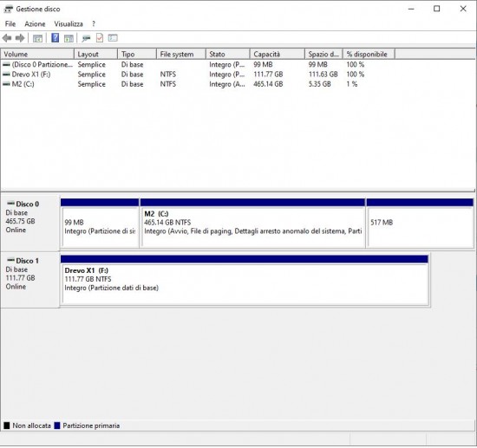
Task: Click the action pane toolbar icon
Action: pos(69,38)
